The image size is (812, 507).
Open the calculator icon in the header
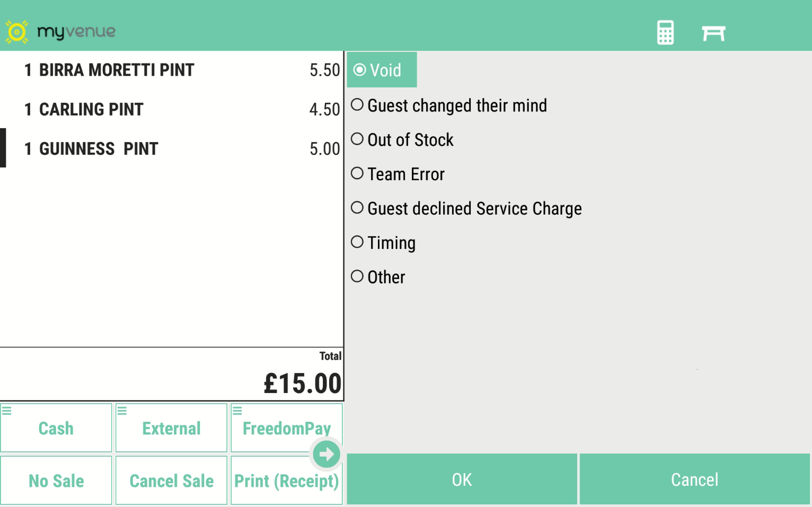click(x=665, y=32)
